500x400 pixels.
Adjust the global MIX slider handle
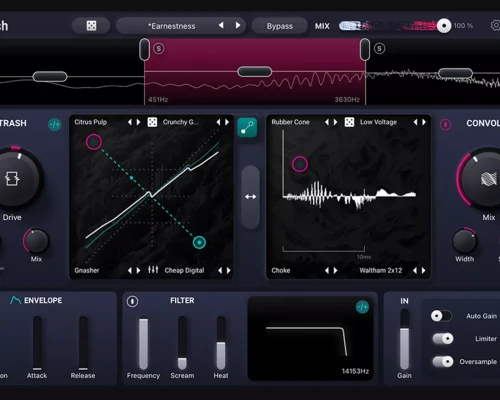(x=444, y=26)
